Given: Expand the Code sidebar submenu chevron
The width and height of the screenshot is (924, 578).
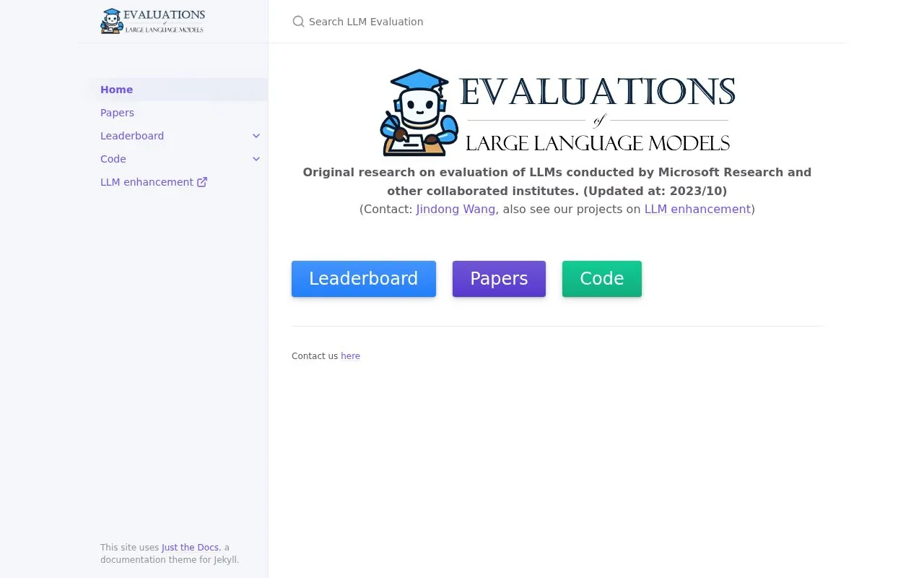Looking at the screenshot, I should (256, 159).
